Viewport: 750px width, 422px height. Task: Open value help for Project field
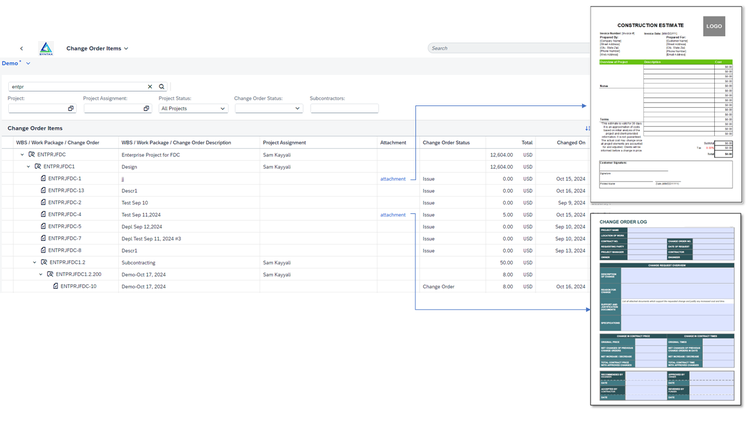coord(71,109)
